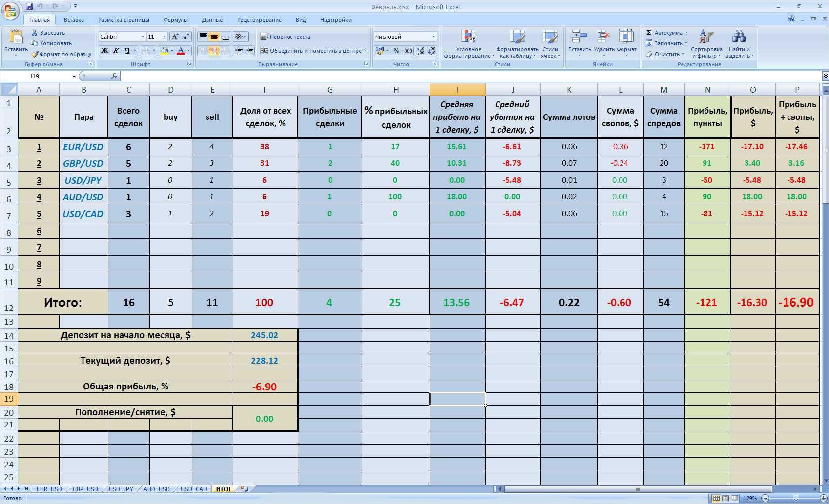
Task: Click the GBP/USD pair link
Action: pos(83,163)
